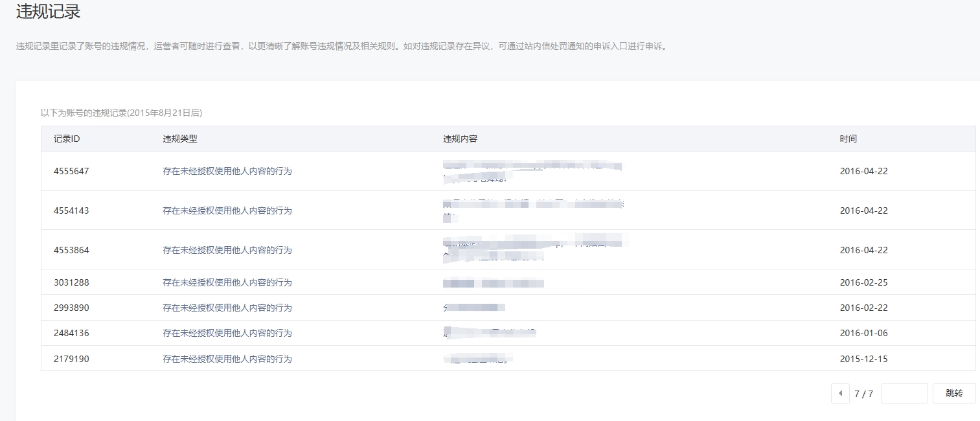The width and height of the screenshot is (980, 421).
Task: Open the violation type link for record 4555647
Action: point(227,171)
